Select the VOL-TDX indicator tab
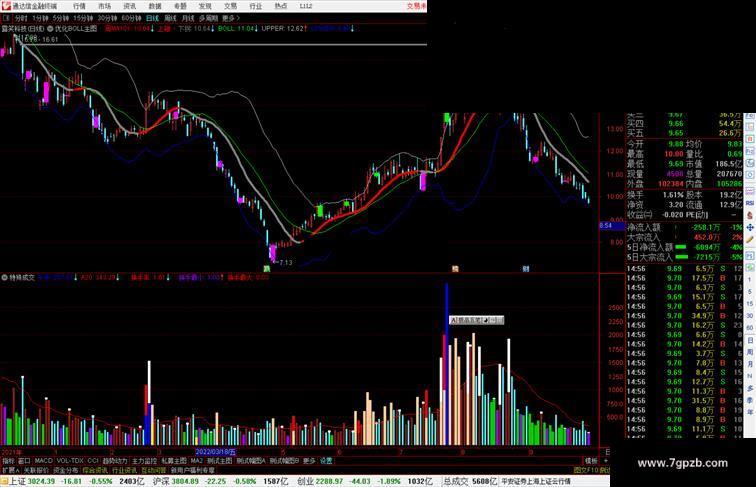Image resolution: width=756 pixels, height=487 pixels. (70, 461)
